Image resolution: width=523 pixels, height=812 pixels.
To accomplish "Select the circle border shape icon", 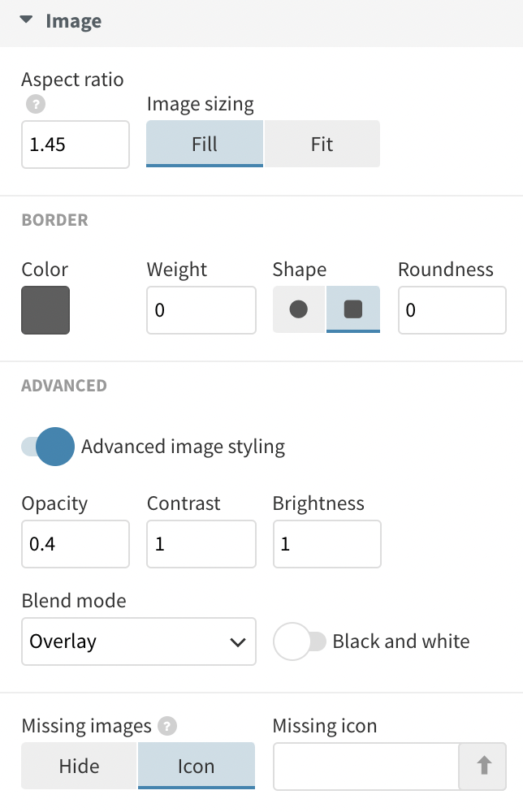I will [298, 310].
